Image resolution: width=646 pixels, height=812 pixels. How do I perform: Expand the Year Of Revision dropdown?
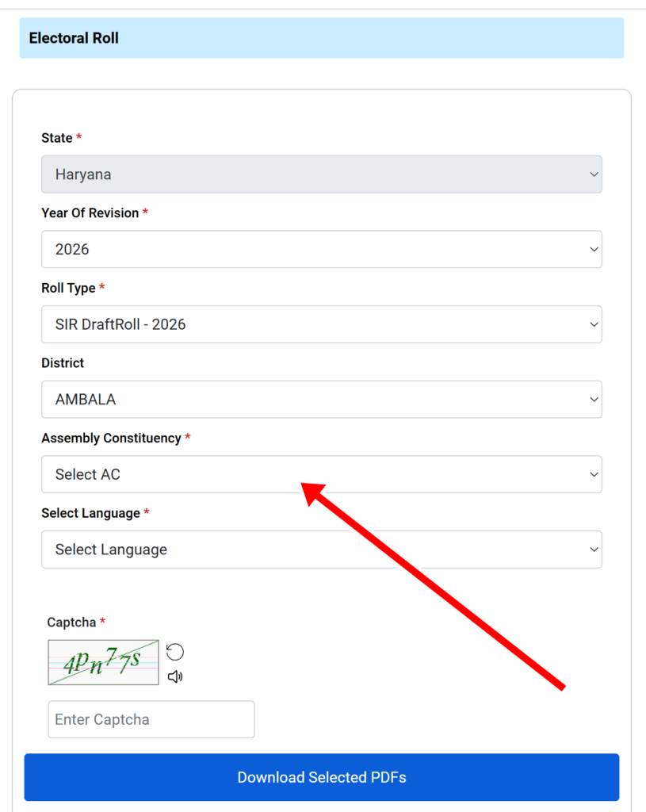pyautogui.click(x=322, y=249)
